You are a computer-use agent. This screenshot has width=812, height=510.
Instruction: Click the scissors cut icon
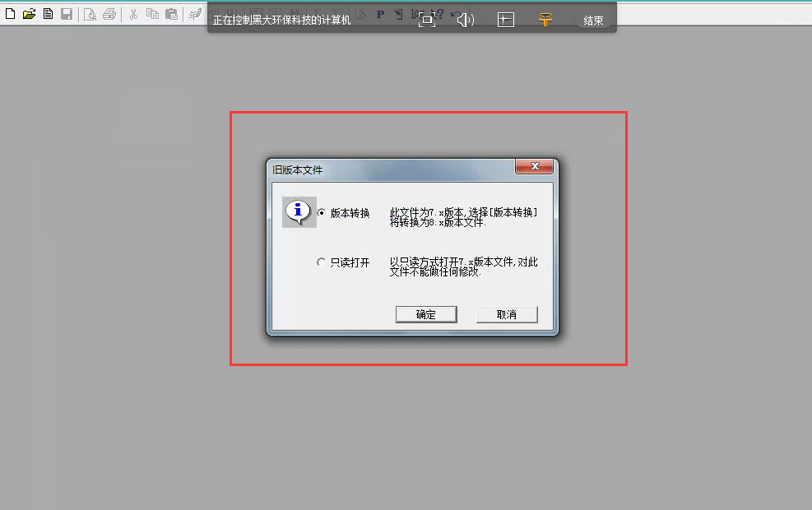pyautogui.click(x=133, y=14)
